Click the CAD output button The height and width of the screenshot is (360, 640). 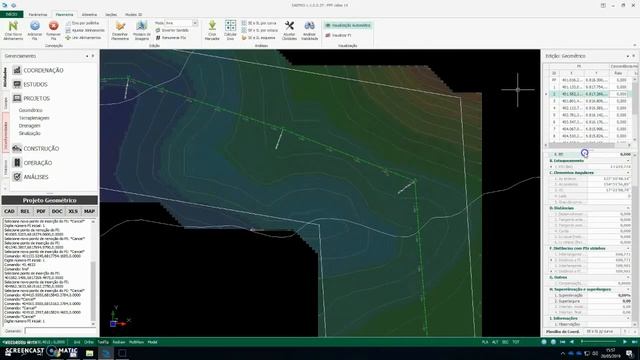click(x=9, y=211)
